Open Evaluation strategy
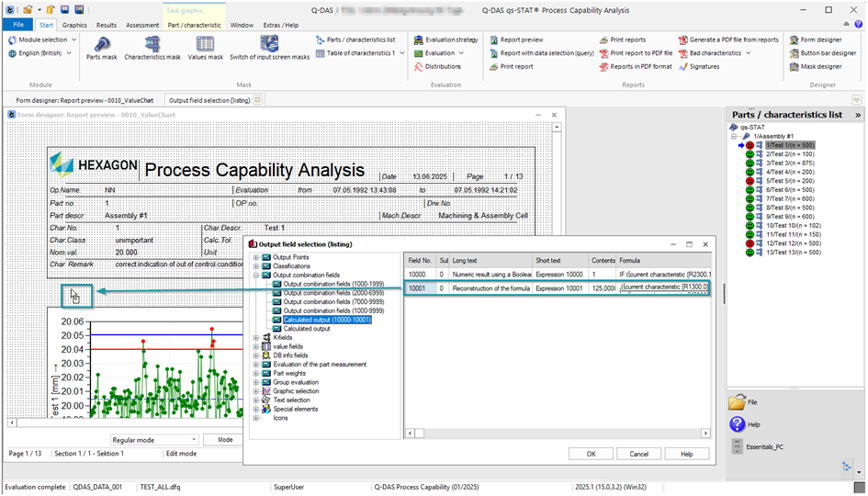This screenshot has height=496, width=868. pyautogui.click(x=445, y=39)
